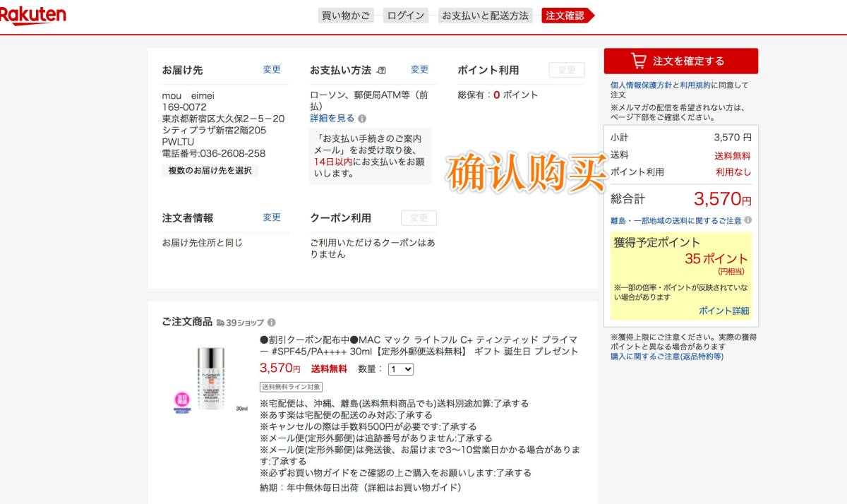Change the お届け先 delivery address
847x504 pixels.
point(272,69)
